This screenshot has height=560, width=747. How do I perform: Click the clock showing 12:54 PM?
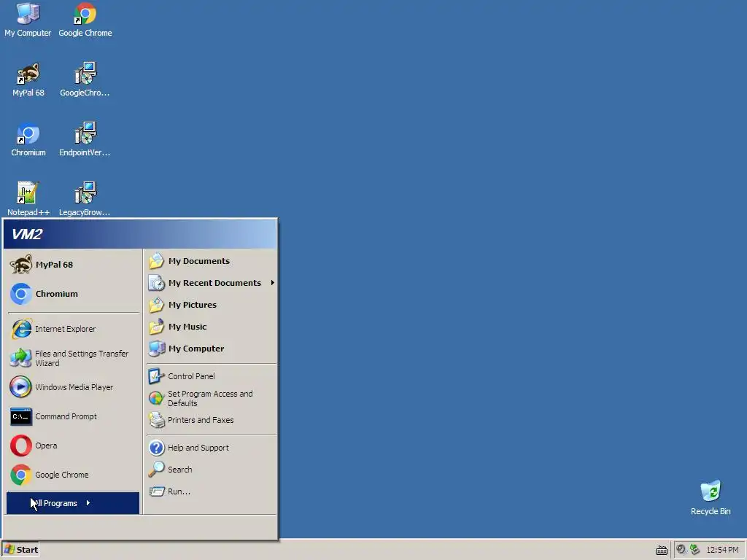(722, 550)
